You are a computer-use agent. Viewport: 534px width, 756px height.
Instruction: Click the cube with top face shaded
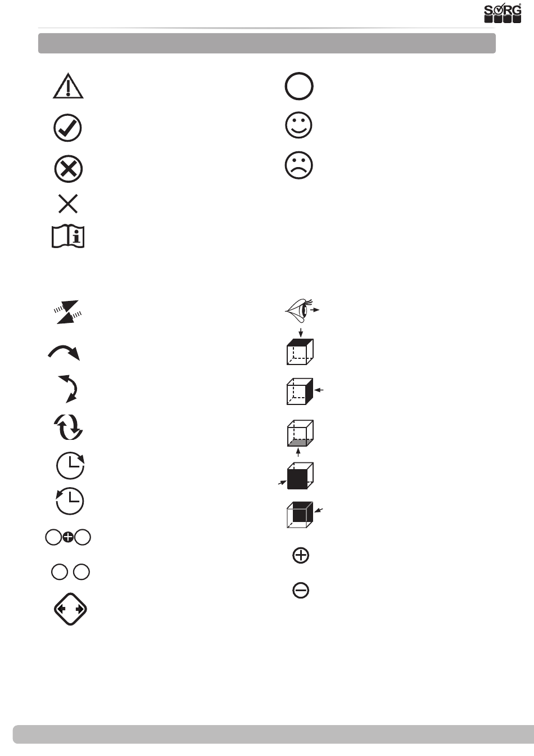300,352
